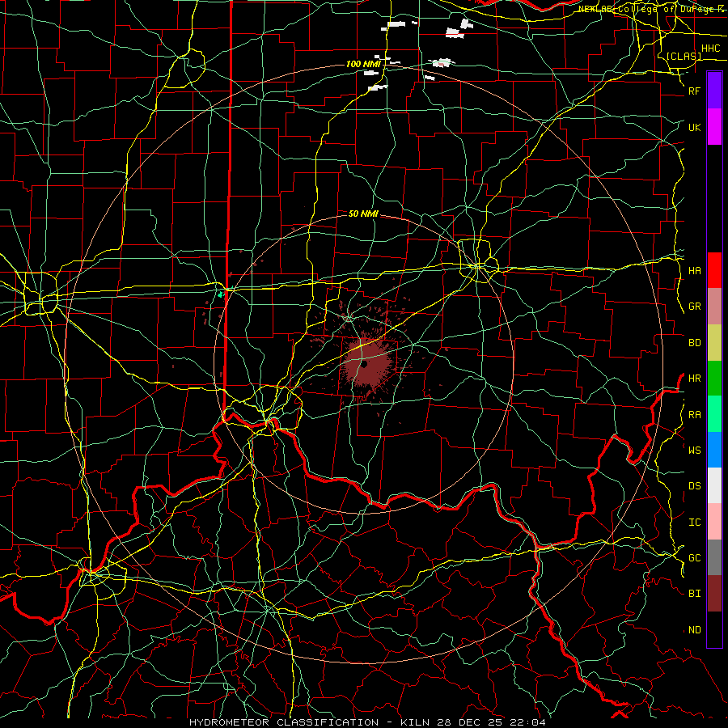Select the light pink IC legend swatch
Image resolution: width=728 pixels, height=728 pixels.
(x=714, y=522)
